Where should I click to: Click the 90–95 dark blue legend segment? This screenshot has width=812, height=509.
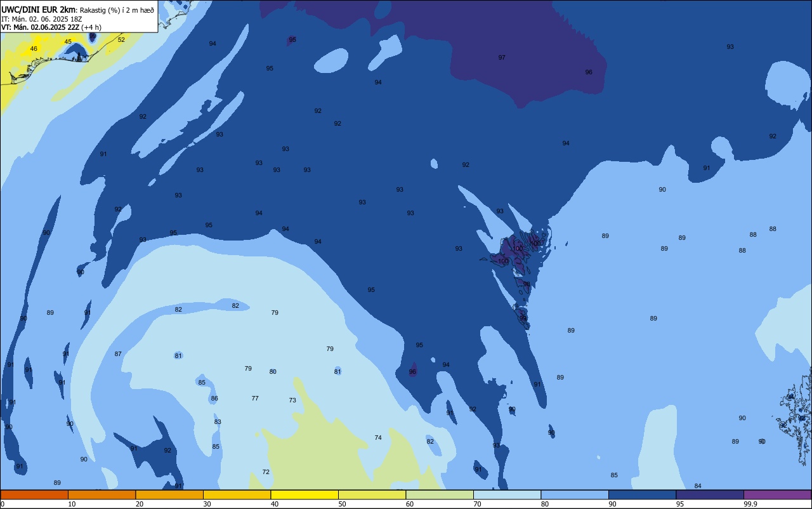click(642, 494)
